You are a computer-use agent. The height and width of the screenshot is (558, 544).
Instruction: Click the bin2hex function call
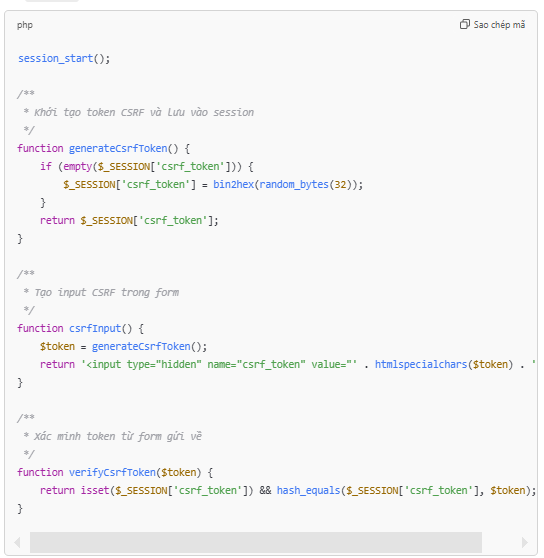[x=233, y=184]
